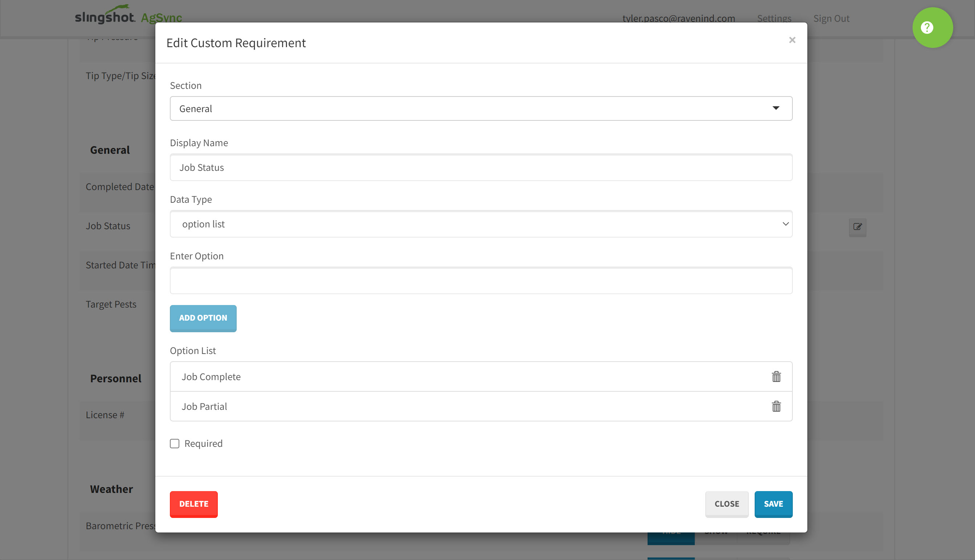Image resolution: width=975 pixels, height=560 pixels.
Task: Dismiss the dialog using the X icon
Action: [792, 40]
